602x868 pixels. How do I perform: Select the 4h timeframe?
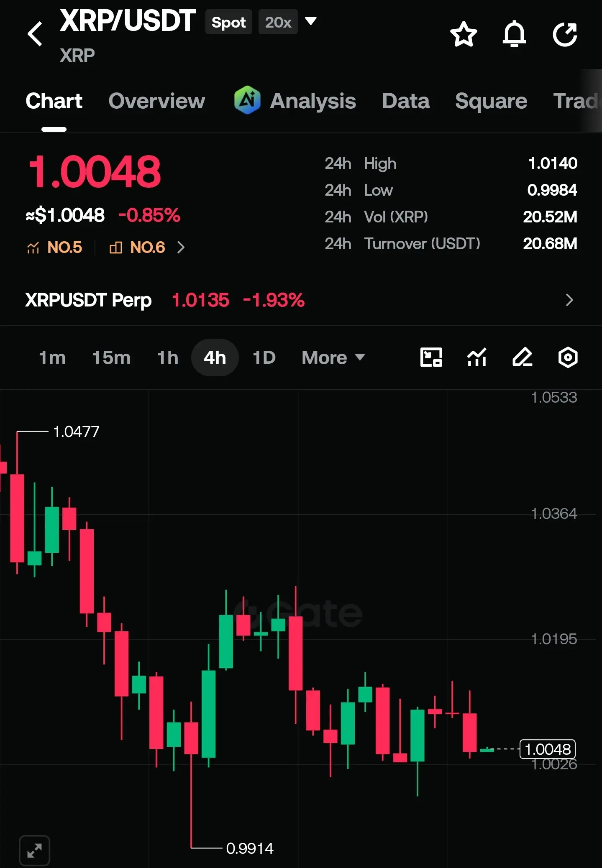(215, 357)
